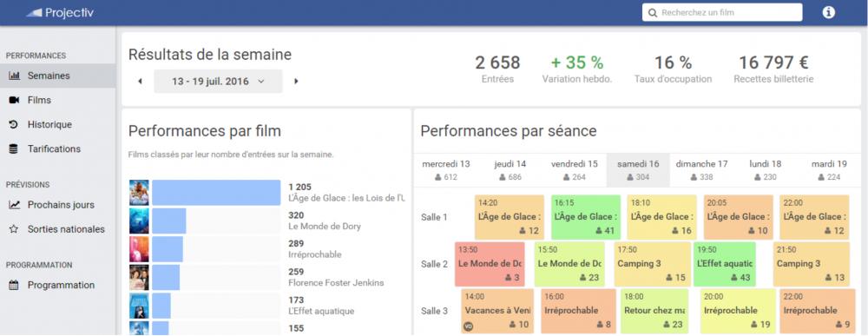Select the Films camera icon
This screenshot has width=868, height=336.
(15, 100)
